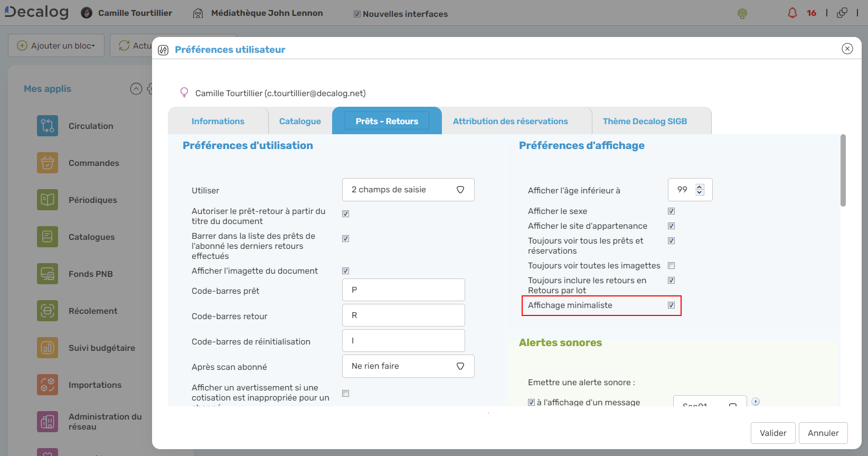Enable avertissement cotisation inappropriée checkbox

point(345,393)
